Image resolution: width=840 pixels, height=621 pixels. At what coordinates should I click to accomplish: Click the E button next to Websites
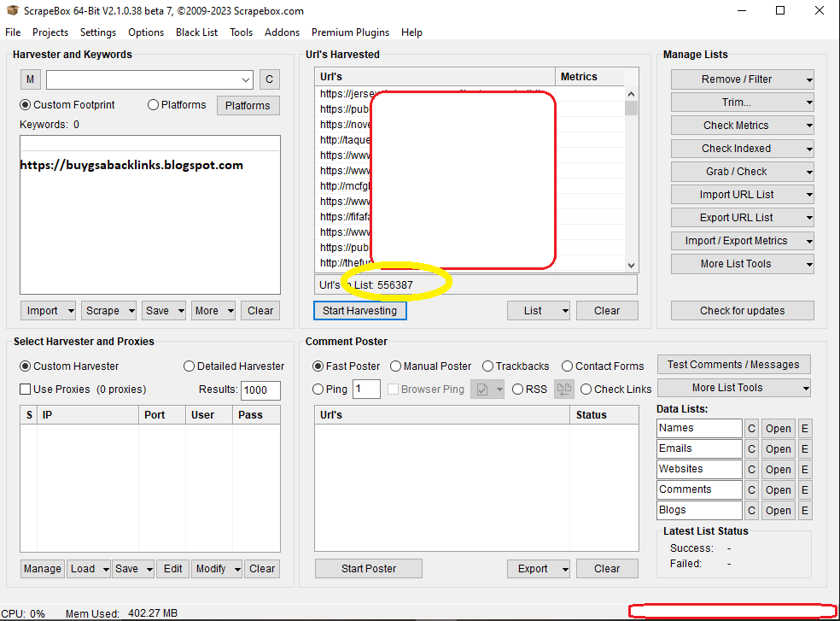805,469
